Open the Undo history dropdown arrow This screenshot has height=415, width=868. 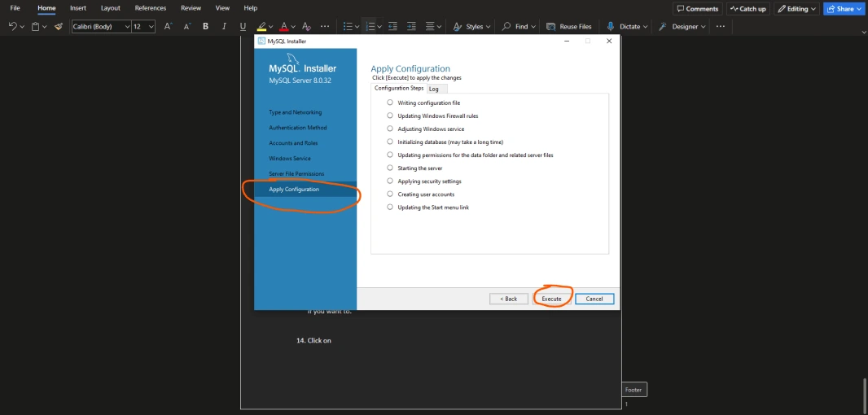click(22, 27)
